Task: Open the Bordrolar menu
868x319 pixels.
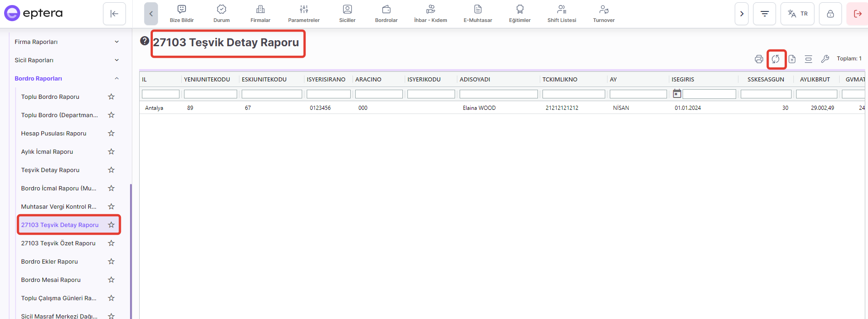Action: coord(386,14)
